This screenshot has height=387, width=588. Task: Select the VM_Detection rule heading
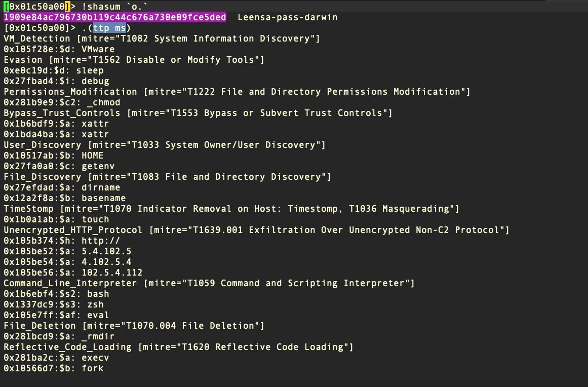tap(37, 38)
